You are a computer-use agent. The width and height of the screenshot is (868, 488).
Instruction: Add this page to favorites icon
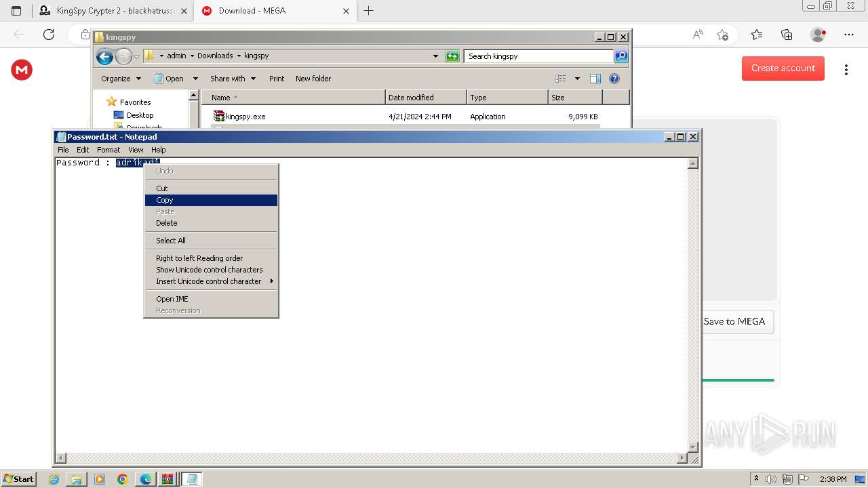click(722, 35)
